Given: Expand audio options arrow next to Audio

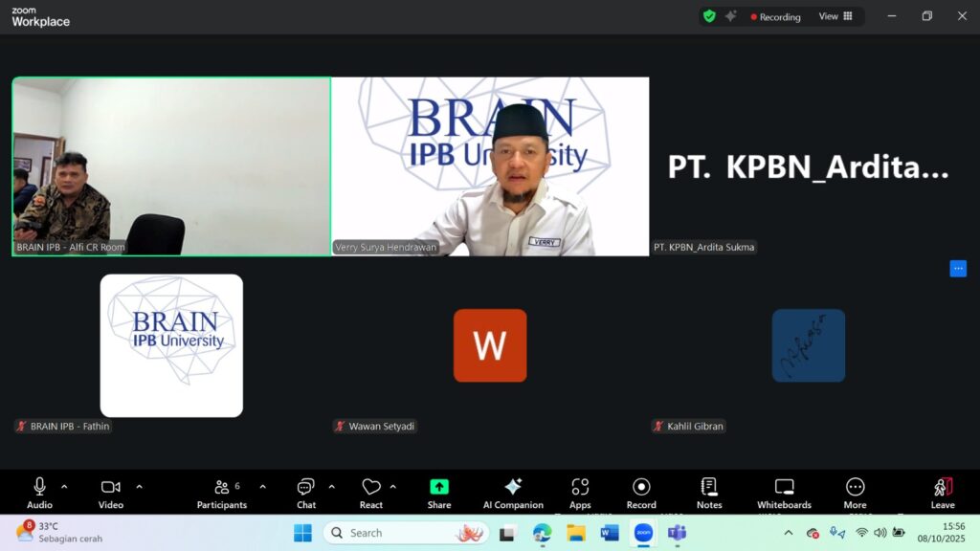Looking at the screenshot, I should pos(64,486).
